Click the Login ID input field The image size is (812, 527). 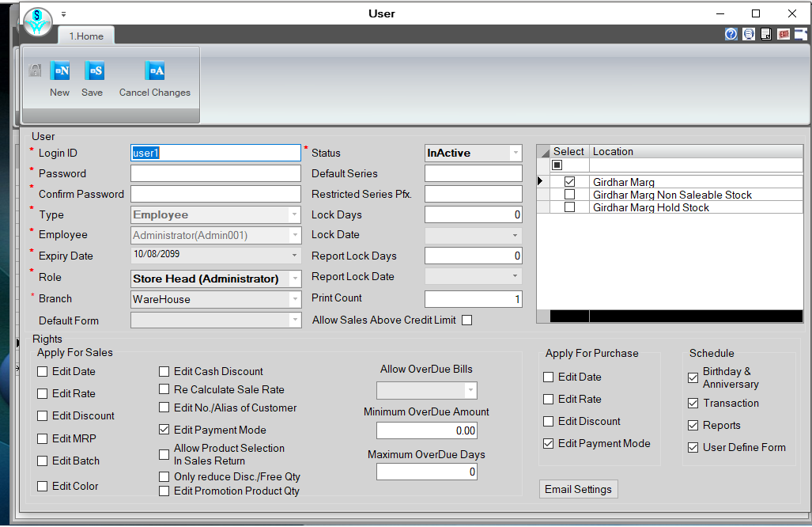[x=215, y=153]
